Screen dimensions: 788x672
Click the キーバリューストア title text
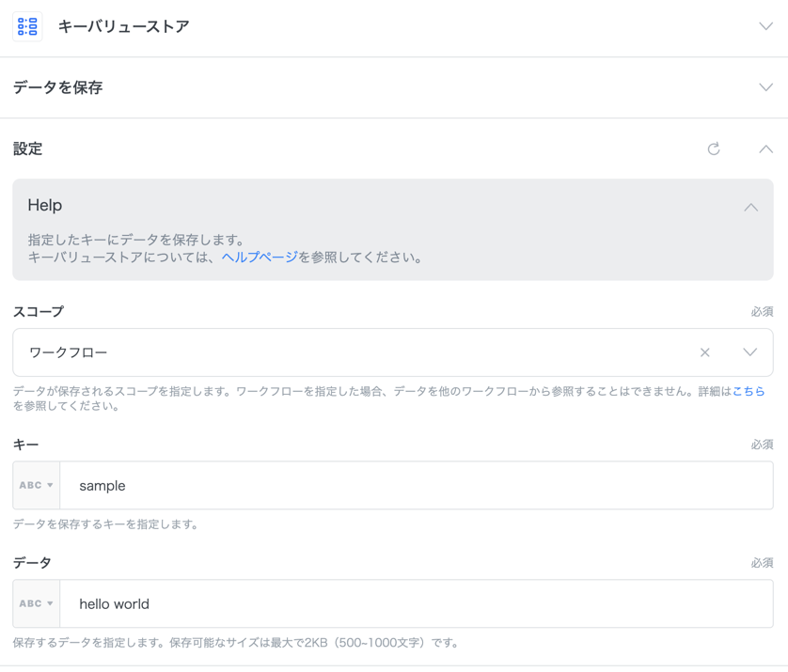click(x=123, y=26)
